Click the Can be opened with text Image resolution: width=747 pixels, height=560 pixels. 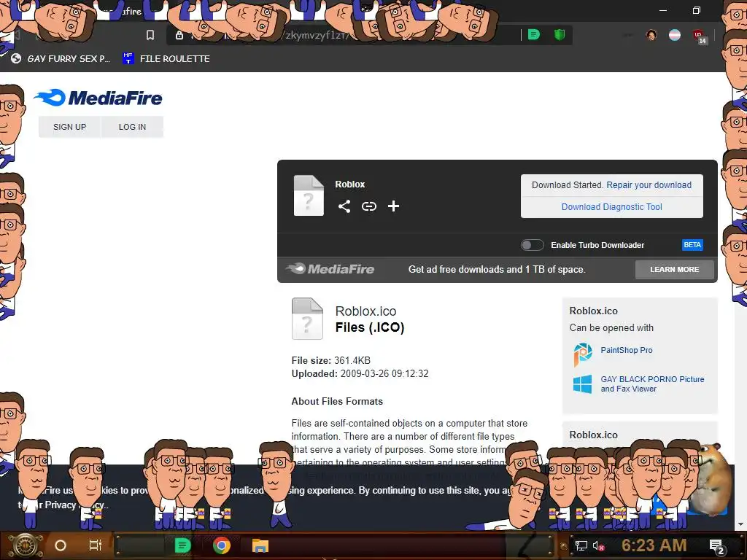[611, 327]
